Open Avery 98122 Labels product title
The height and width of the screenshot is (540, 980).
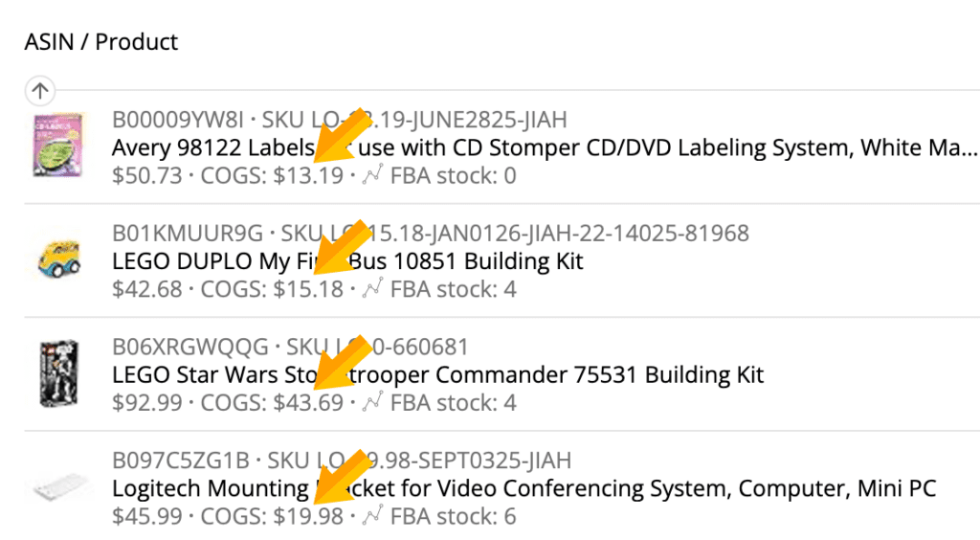[546, 148]
